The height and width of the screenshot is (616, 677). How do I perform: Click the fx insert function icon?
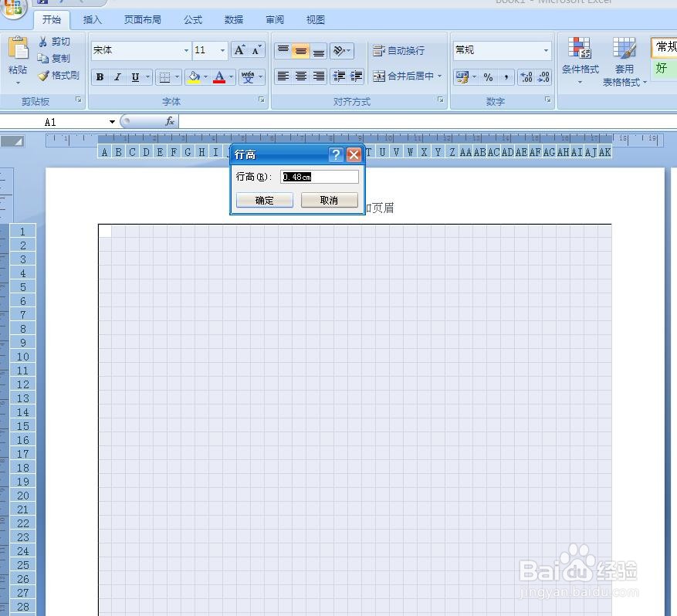[170, 121]
